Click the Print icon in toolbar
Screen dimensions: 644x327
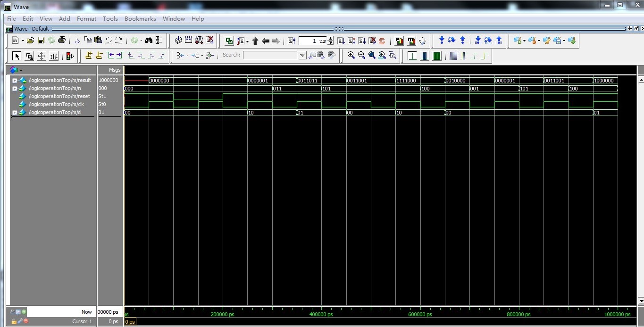61,41
